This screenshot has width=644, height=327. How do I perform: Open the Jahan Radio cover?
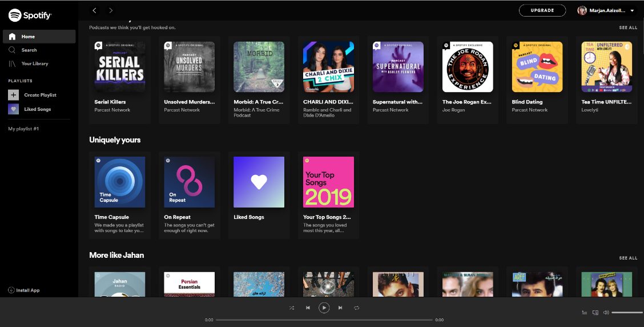coord(119,284)
